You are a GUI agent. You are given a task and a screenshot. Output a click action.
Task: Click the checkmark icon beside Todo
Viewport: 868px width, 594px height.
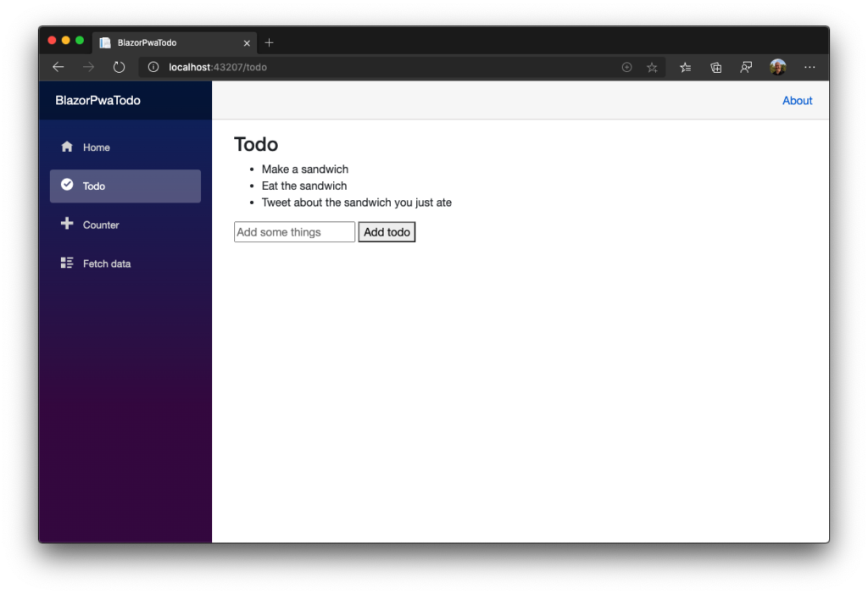tap(67, 185)
